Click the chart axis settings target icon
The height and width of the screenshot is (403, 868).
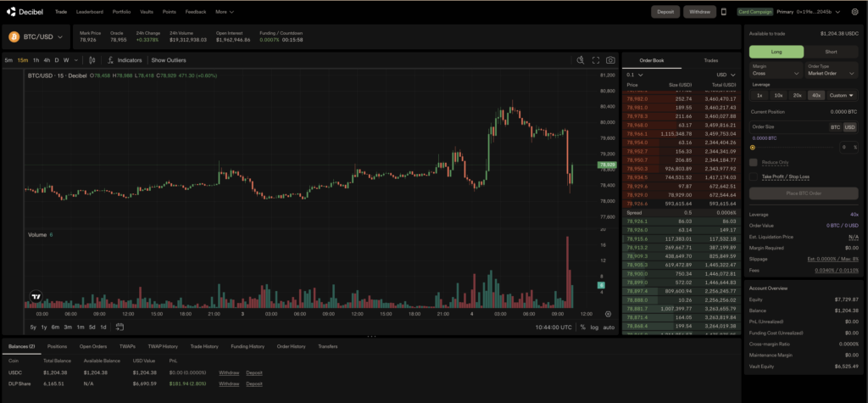pos(609,314)
